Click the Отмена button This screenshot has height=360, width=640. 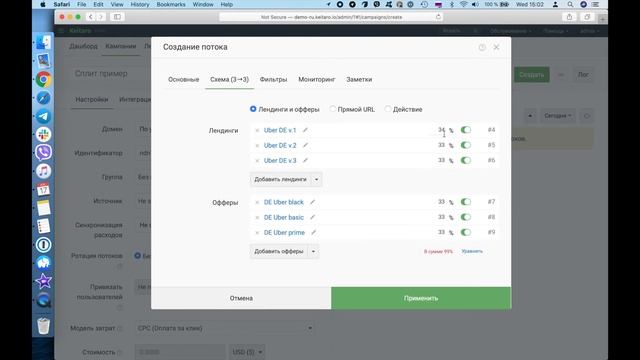[241, 298]
